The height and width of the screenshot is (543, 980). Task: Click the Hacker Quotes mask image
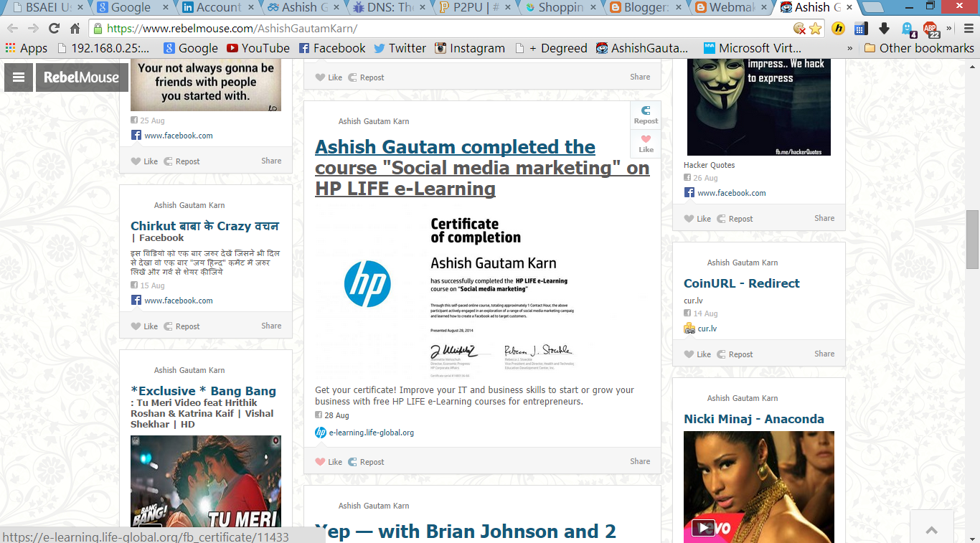[x=759, y=108]
